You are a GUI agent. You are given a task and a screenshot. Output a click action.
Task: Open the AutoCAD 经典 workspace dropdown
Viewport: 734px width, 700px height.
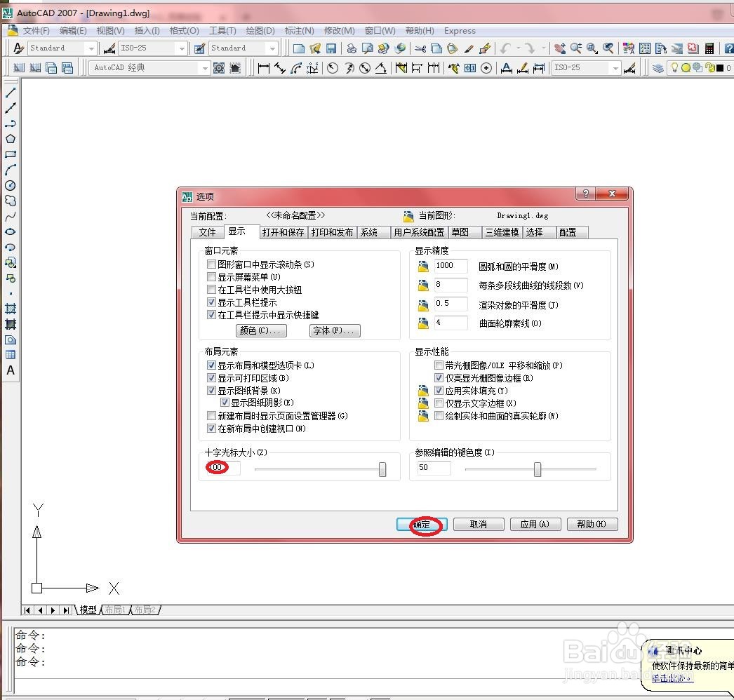click(205, 68)
